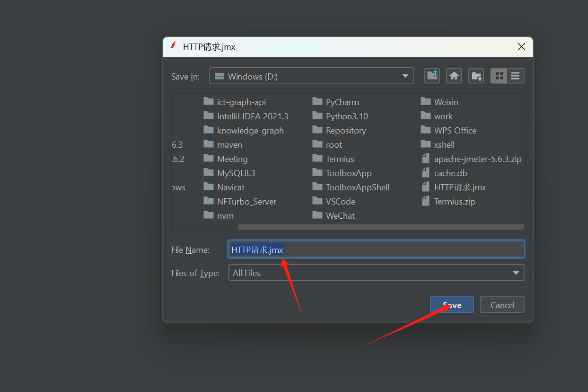The height and width of the screenshot is (392, 588).
Task: Switch to icon grid view
Action: tap(499, 76)
